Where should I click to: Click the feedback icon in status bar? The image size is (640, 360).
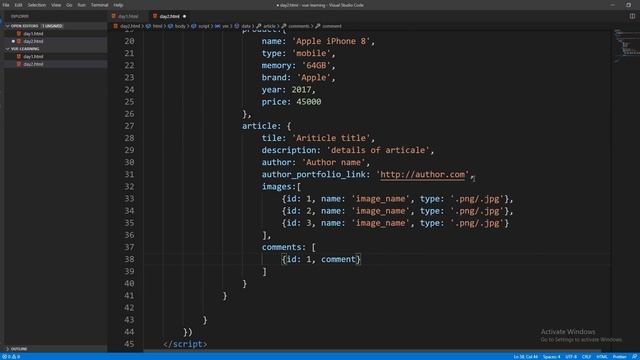634,357
